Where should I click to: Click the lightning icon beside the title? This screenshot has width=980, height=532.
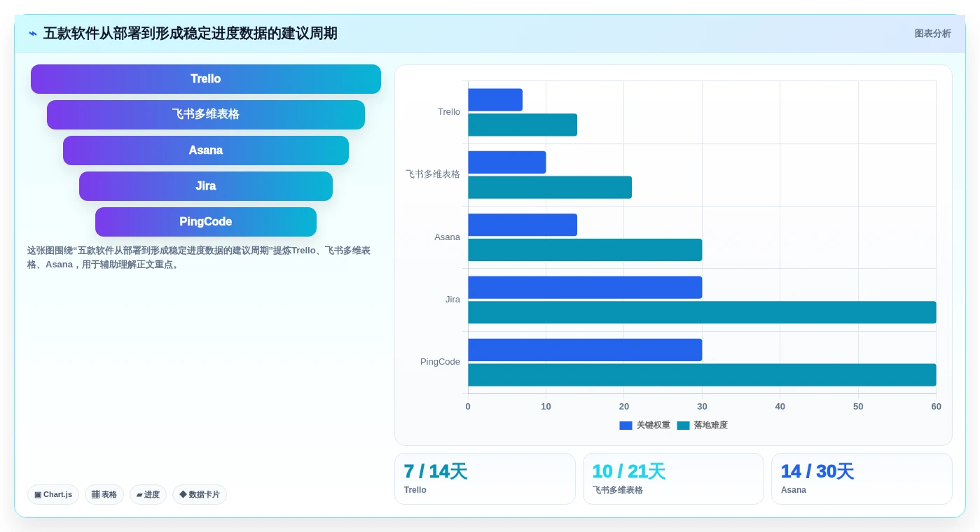tap(33, 34)
